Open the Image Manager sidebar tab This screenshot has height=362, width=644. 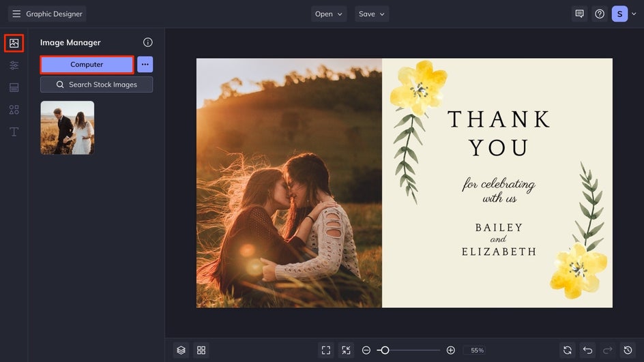(14, 43)
